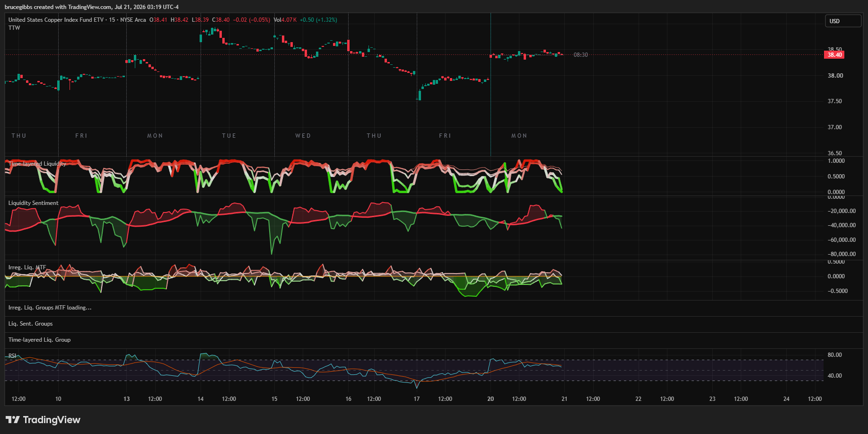This screenshot has width=868, height=434.
Task: Click the −0.02 (−0.05%) price change
Action: click(x=252, y=20)
